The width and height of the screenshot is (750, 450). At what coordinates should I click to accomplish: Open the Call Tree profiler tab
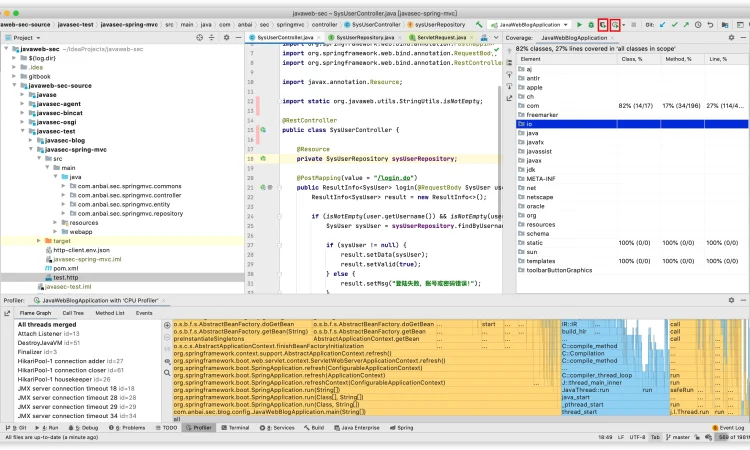(73, 313)
